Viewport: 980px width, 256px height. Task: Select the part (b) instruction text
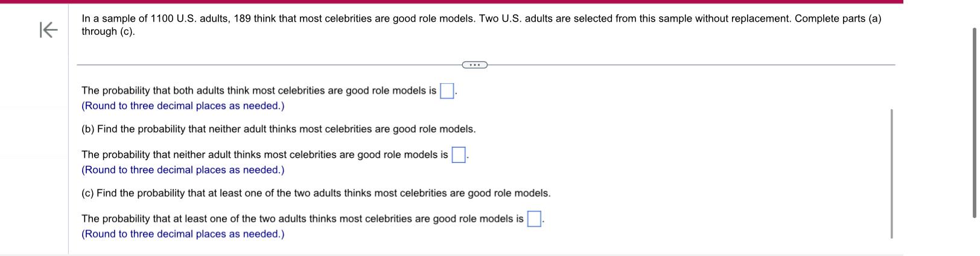278,129
